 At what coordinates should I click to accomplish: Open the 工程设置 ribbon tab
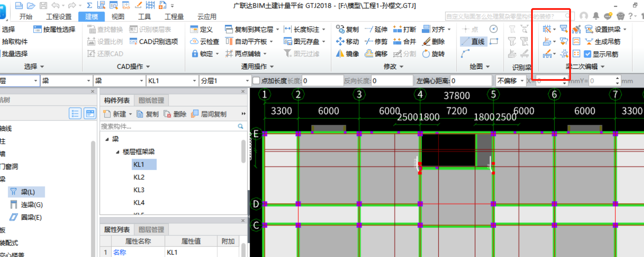59,17
